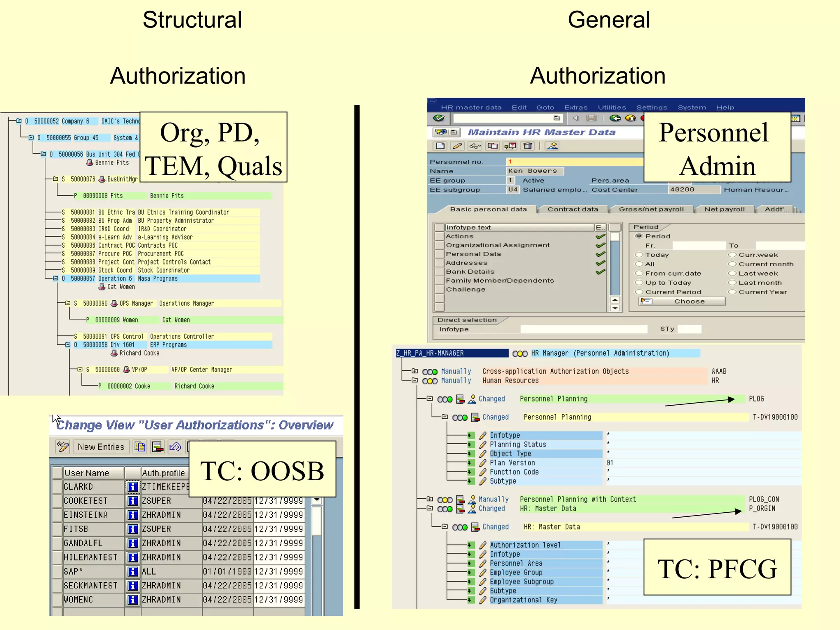Click the trash can Delete icon
The height and width of the screenshot is (630, 840).
[x=528, y=146]
